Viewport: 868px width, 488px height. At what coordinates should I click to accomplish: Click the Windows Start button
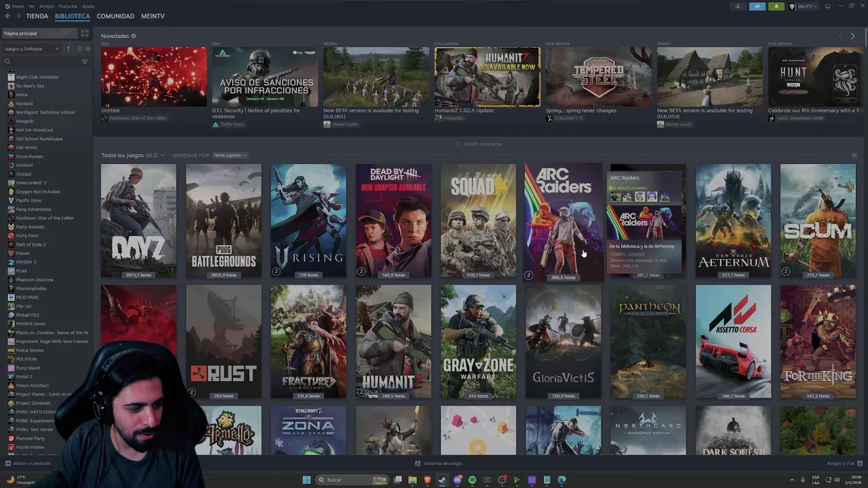307,480
